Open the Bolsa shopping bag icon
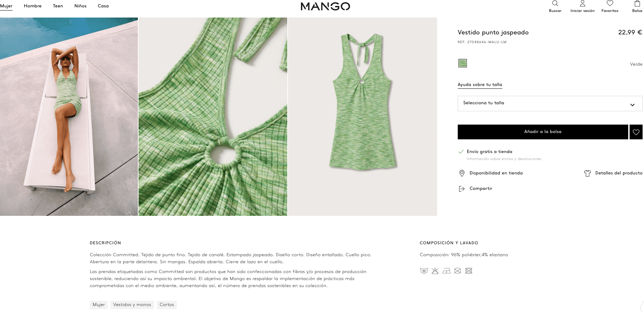644x312 pixels. click(637, 4)
